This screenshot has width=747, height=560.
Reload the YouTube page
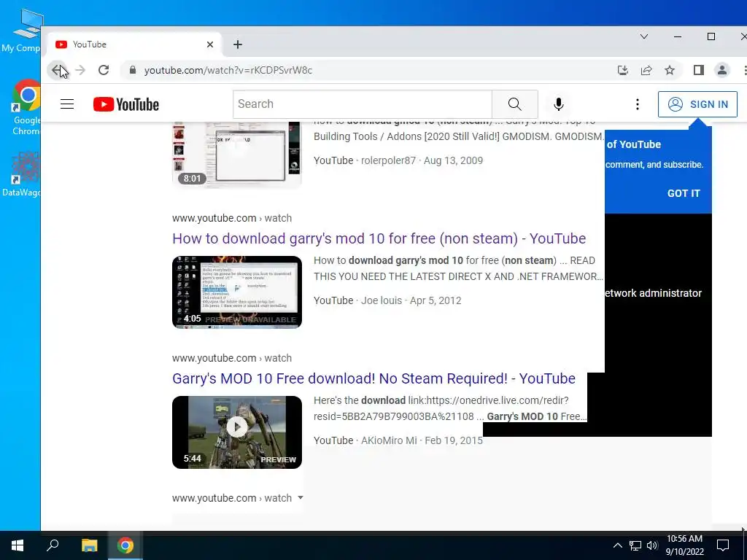(x=104, y=71)
